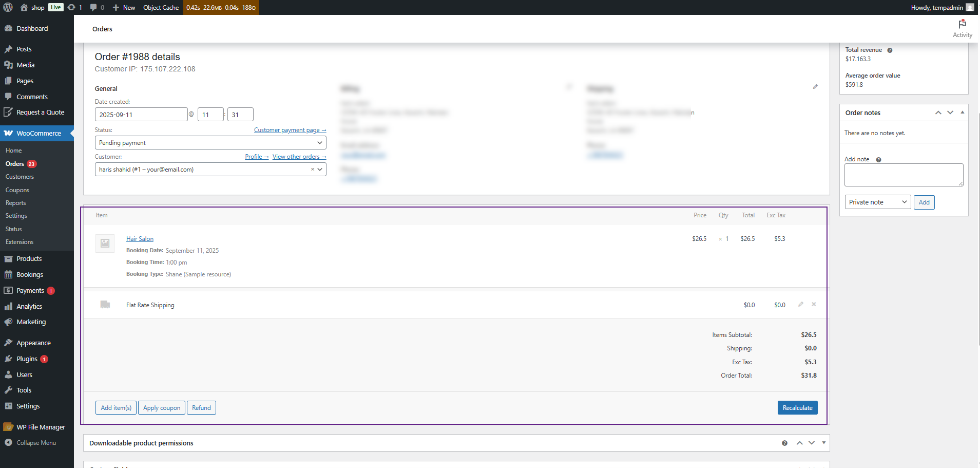Click the Recalculate button
This screenshot has height=468, width=980.
tap(797, 408)
